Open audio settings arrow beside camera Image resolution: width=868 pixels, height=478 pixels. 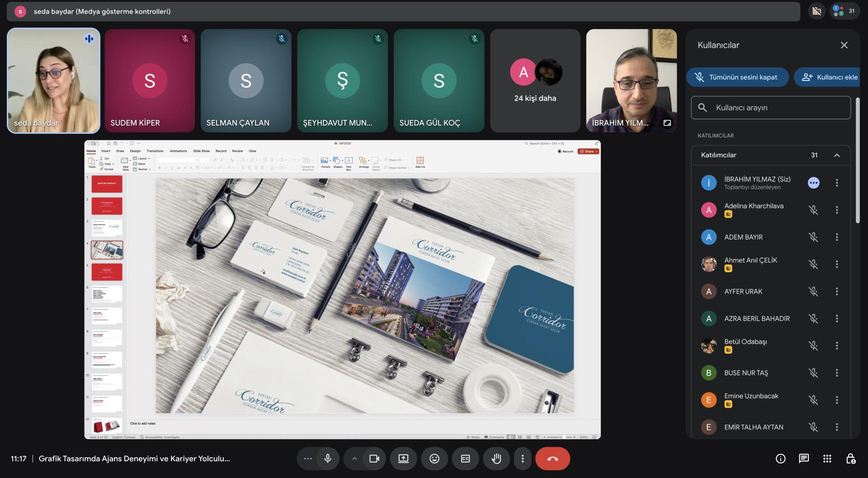point(354,459)
